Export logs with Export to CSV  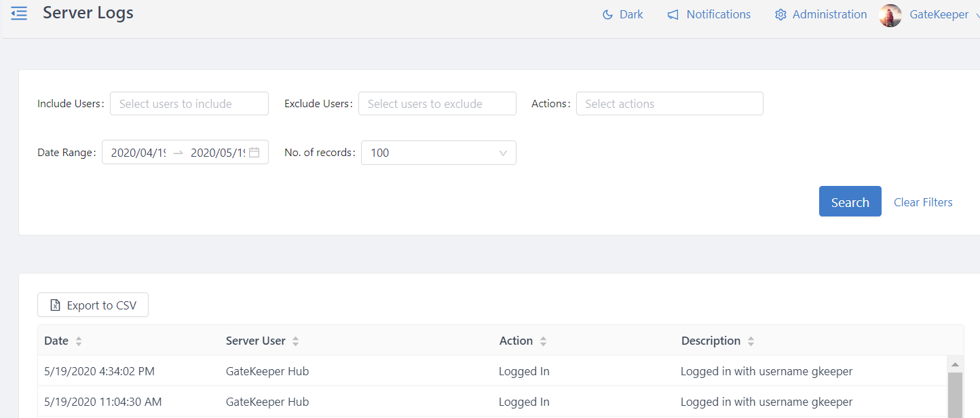pos(93,305)
